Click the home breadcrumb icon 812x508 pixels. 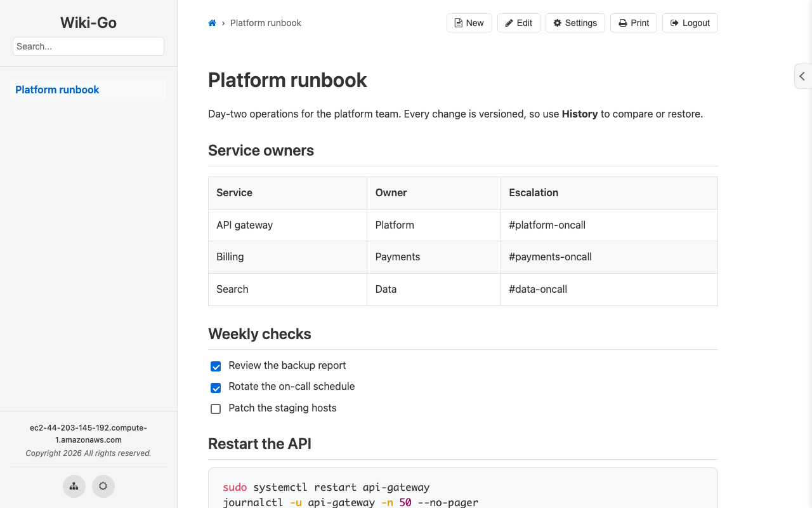click(x=212, y=23)
